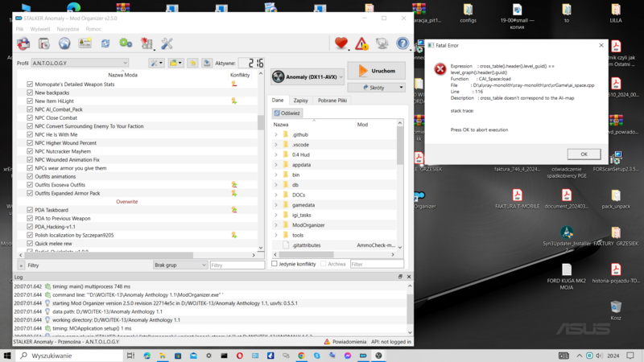Image resolution: width=644 pixels, height=362 pixels.
Task: Open settings wrench and screwdriver icon
Action: coord(167,43)
